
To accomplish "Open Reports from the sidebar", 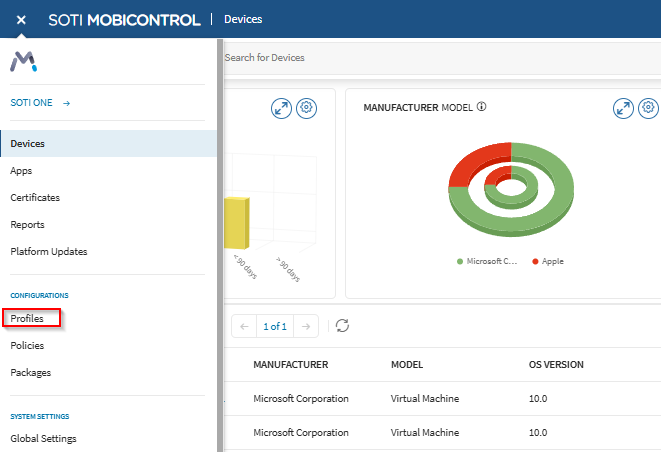I will coord(27,225).
